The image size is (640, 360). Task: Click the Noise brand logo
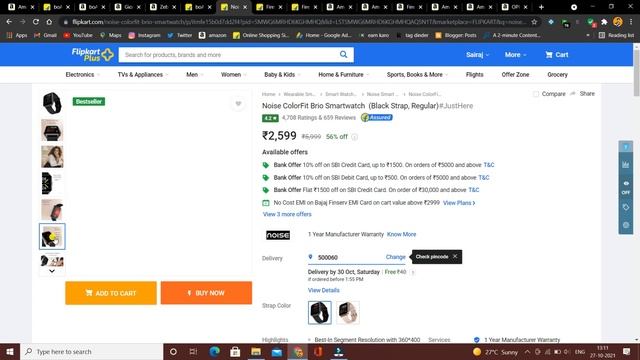coord(278,235)
